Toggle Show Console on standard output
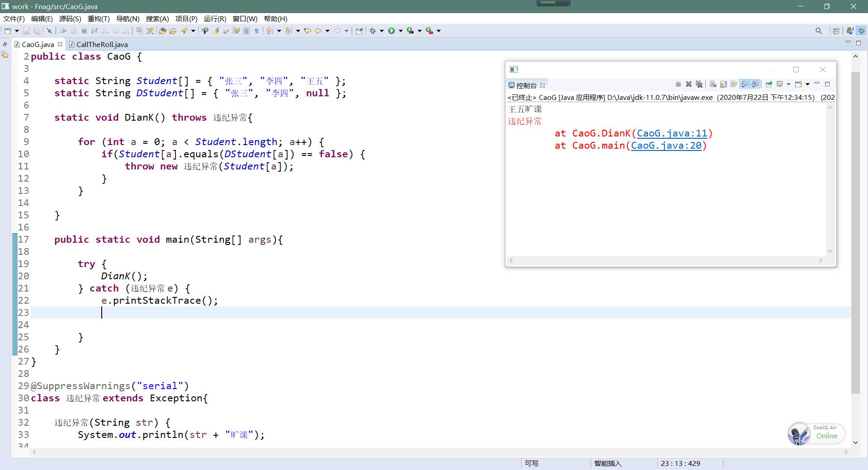Viewport: 868px width, 470px height. 745,84
